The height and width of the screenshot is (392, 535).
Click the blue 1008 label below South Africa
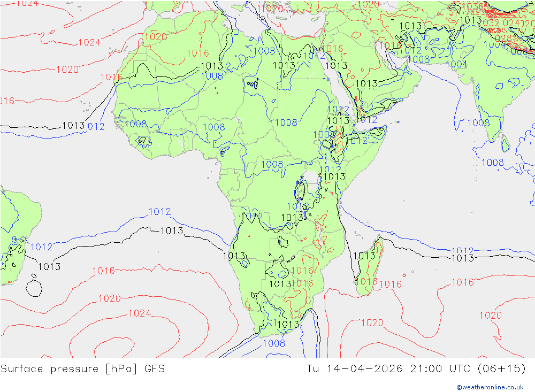pyautogui.click(x=274, y=343)
